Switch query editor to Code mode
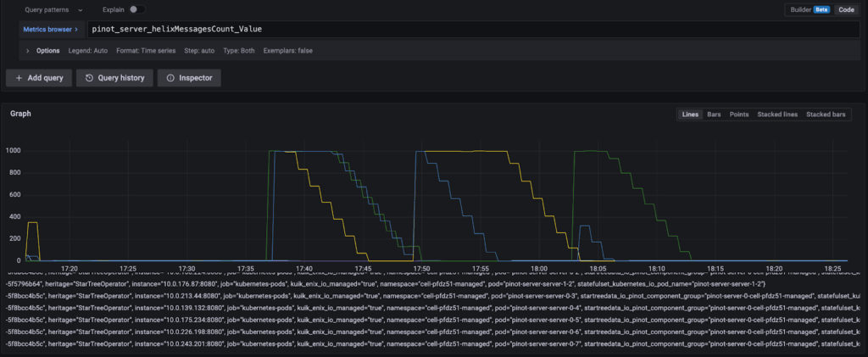Viewport: 868px width, 357px height. [846, 9]
